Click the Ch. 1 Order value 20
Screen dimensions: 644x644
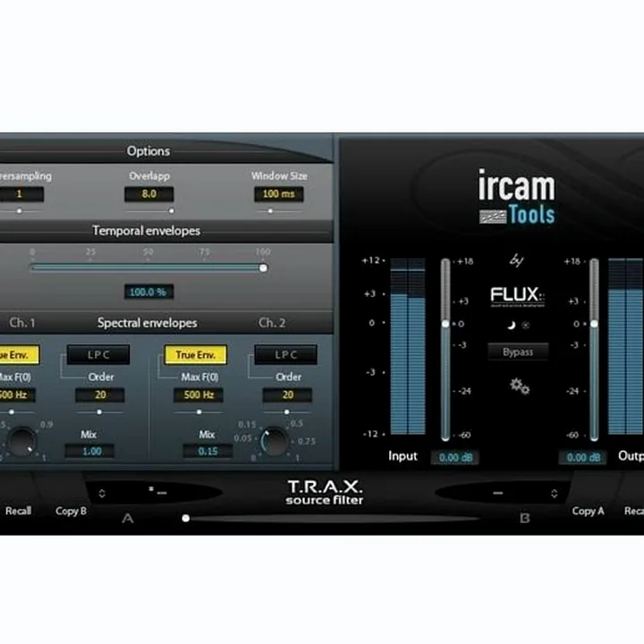pos(100,395)
